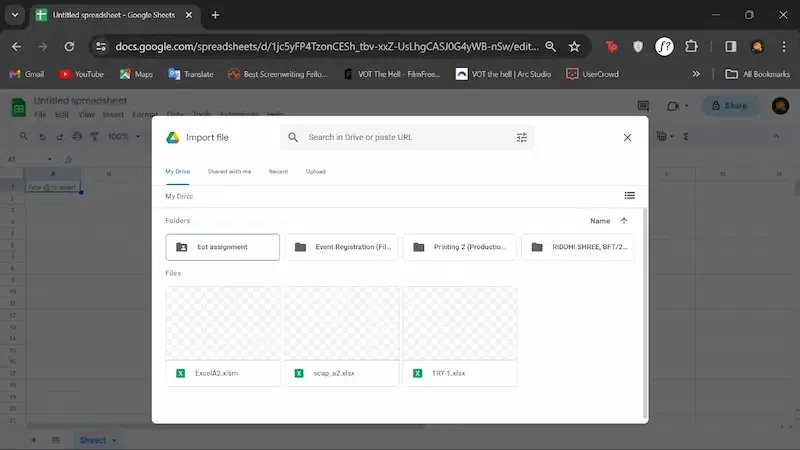
Task: Select TRY-1.xlsx file thumbnail
Action: click(460, 323)
